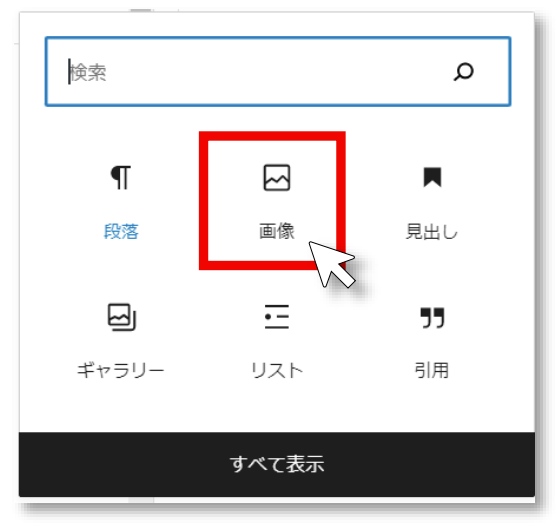
Task: Click the 見出し label
Action: click(x=432, y=231)
